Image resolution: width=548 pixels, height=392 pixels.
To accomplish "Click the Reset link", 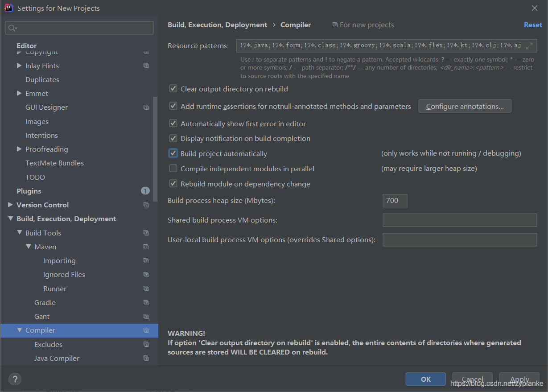I will pyautogui.click(x=533, y=25).
